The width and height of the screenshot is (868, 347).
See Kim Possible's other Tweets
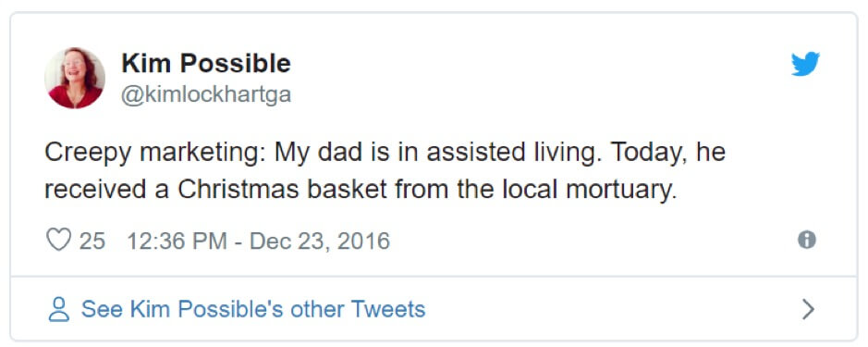tap(253, 309)
